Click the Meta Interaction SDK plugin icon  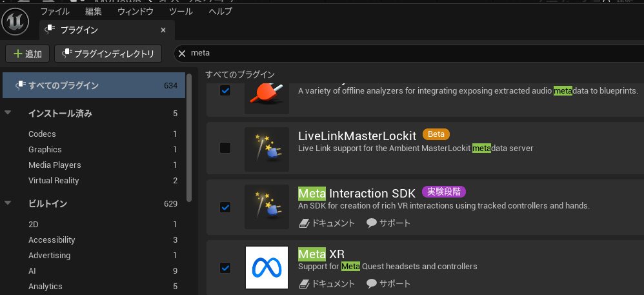(x=267, y=207)
